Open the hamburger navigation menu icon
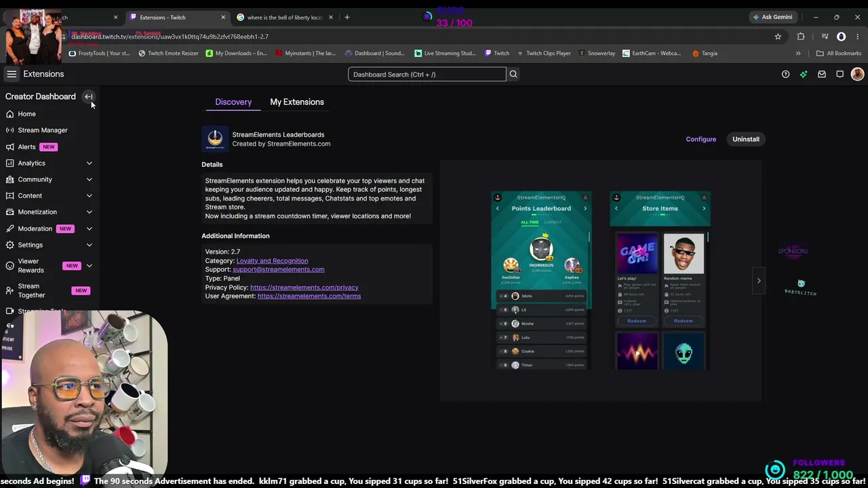Screen dimensions: 868x488 point(12,74)
